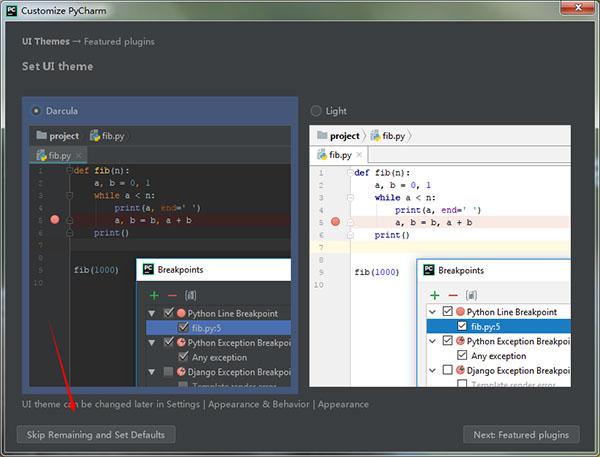600x457 pixels.
Task: Collapse Python Line Breakpoint node in Darcula preview
Action: pos(152,313)
